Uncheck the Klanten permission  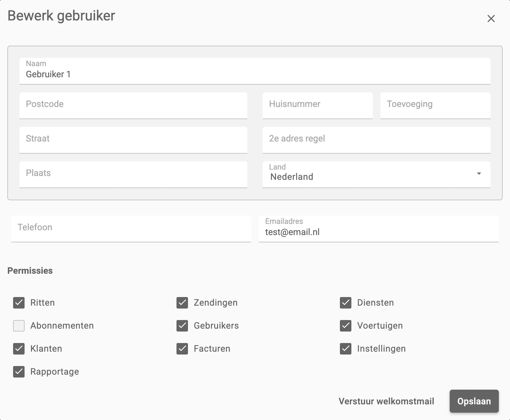pos(19,348)
